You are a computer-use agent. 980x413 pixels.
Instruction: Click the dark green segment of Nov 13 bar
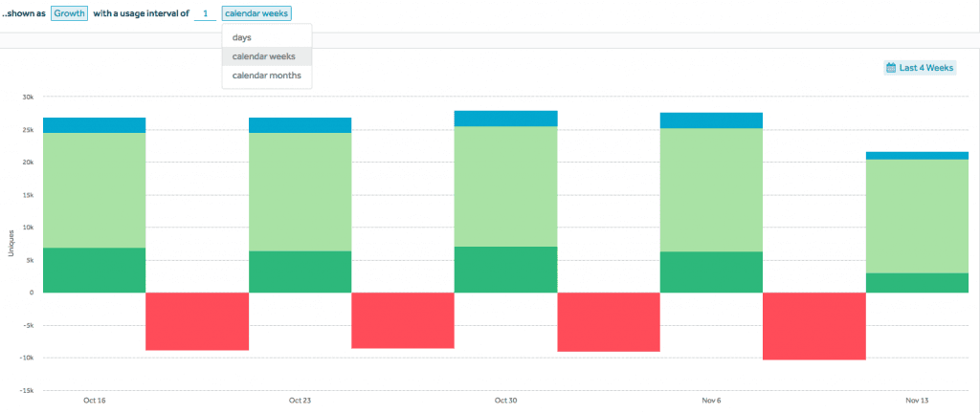point(917,283)
